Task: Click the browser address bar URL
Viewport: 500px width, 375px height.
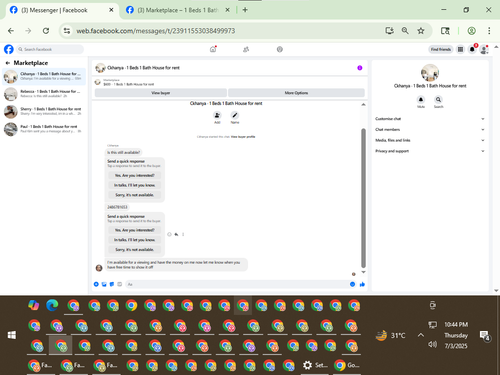Action: [x=156, y=31]
